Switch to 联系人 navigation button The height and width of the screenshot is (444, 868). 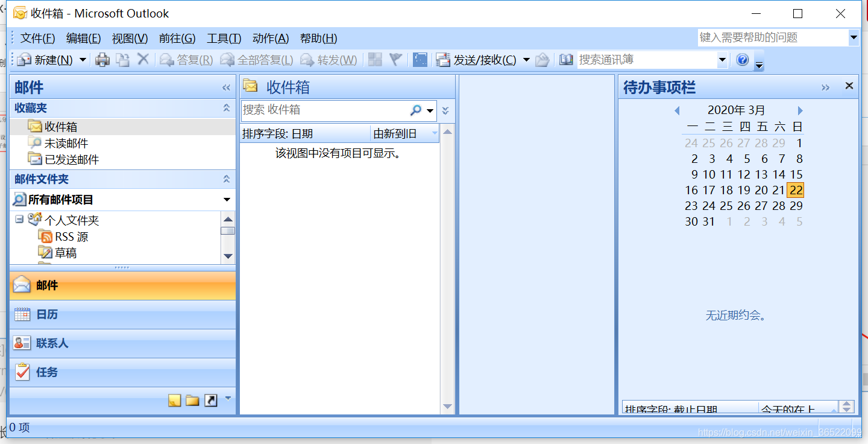[x=122, y=343]
